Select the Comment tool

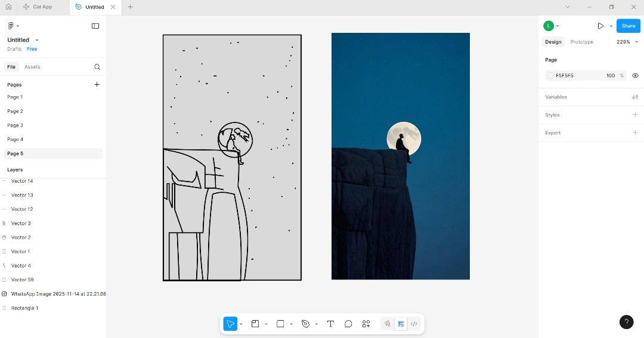click(x=348, y=324)
